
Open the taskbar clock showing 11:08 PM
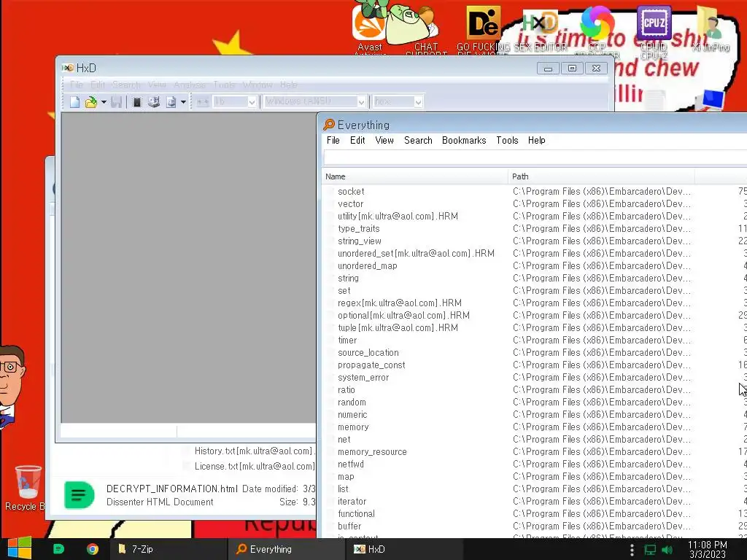708,550
